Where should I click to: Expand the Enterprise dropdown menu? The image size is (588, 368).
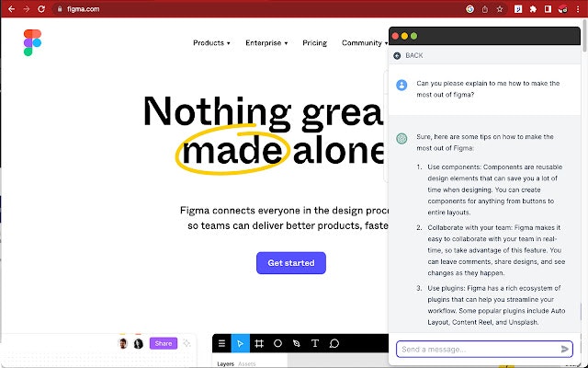[266, 43]
